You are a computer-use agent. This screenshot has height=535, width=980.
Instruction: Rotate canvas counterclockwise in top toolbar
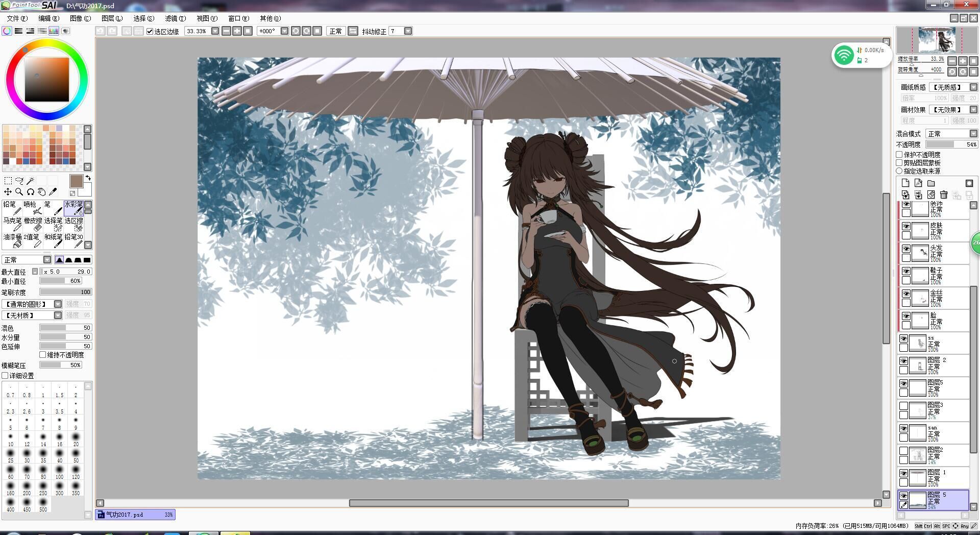coord(296,31)
